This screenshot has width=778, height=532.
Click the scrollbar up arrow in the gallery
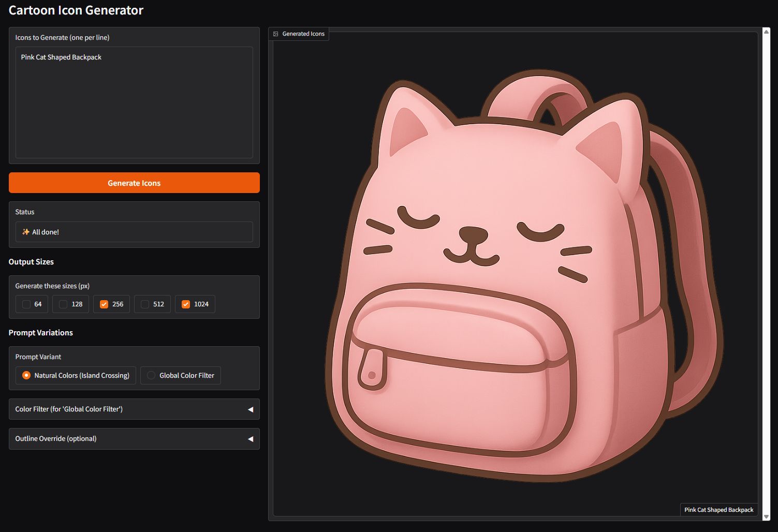point(766,32)
